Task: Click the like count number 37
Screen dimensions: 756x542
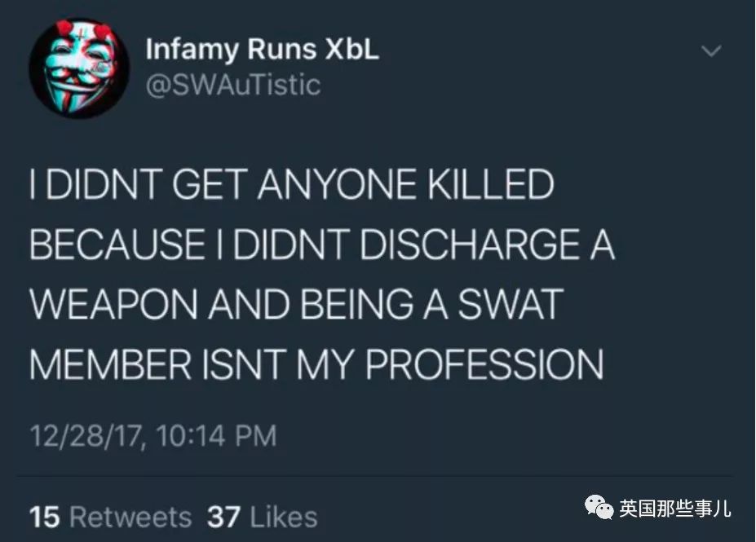Action: tap(223, 518)
